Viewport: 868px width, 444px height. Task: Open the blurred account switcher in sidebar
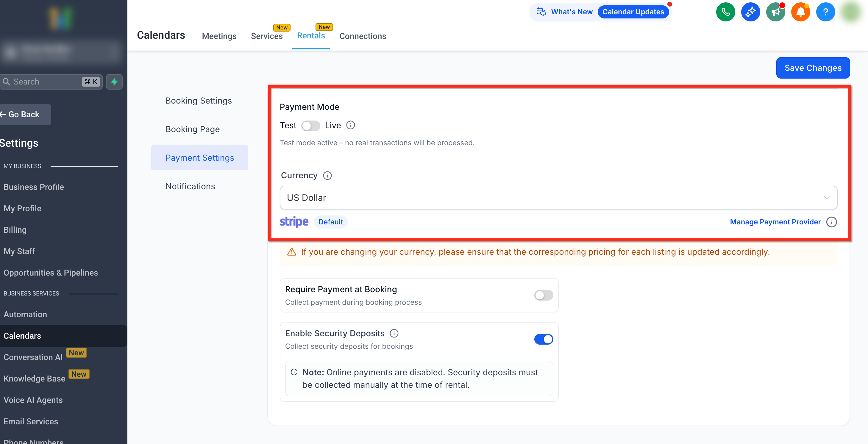tap(61, 51)
